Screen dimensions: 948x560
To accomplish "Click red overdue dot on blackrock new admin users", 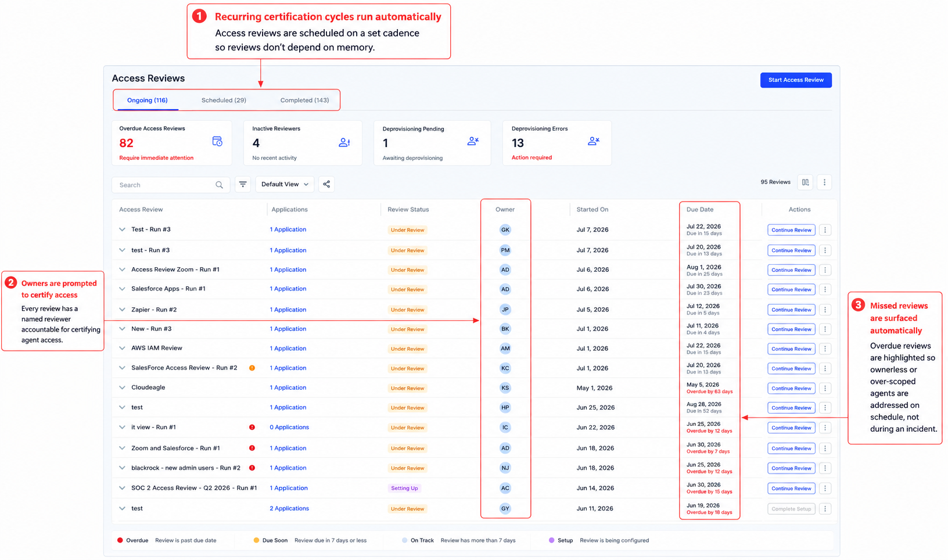I will 252,468.
